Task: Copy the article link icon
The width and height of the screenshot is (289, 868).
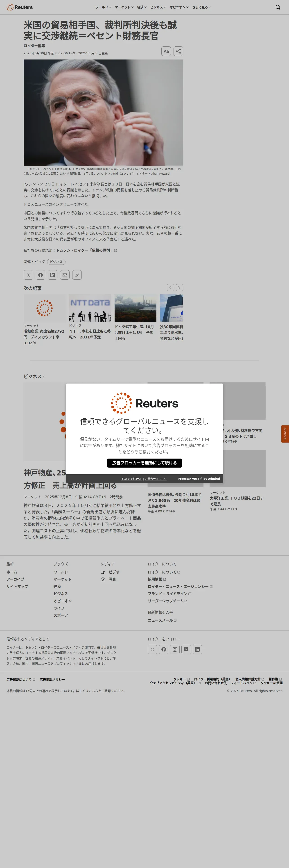Action: (x=77, y=275)
